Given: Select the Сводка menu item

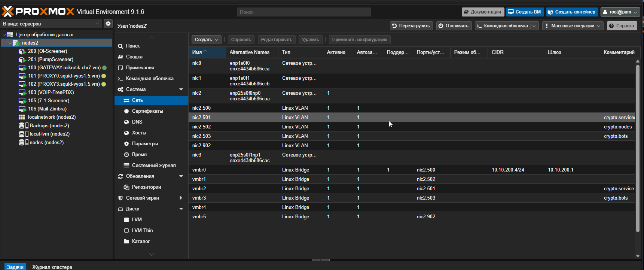Looking at the screenshot, I should (x=134, y=57).
